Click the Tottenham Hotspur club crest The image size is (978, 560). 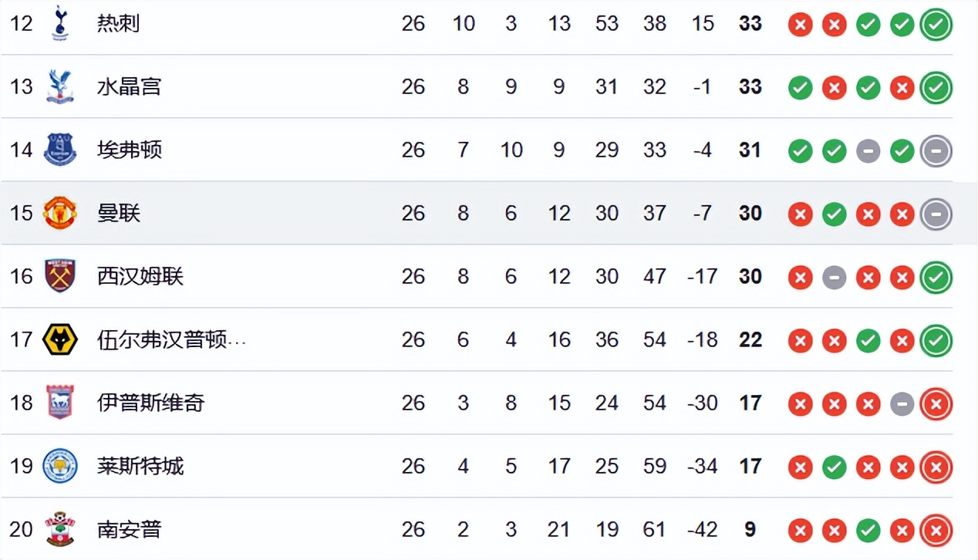tap(59, 23)
